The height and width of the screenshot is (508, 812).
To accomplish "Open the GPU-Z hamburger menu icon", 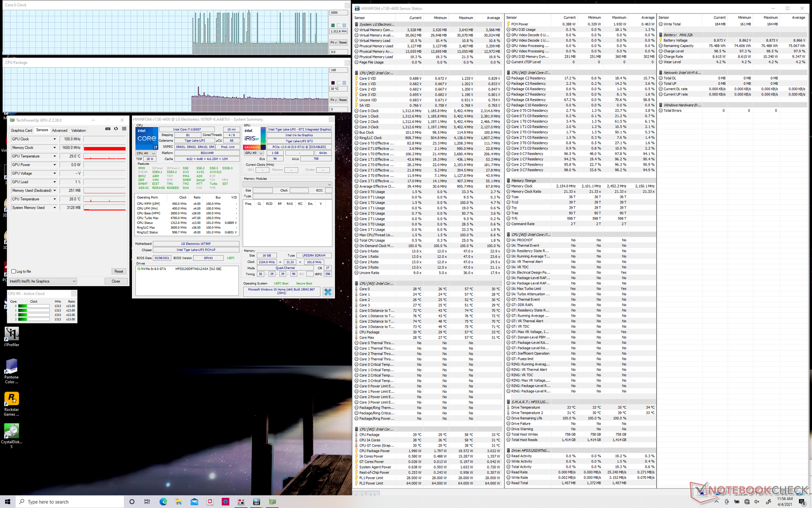I will point(124,129).
